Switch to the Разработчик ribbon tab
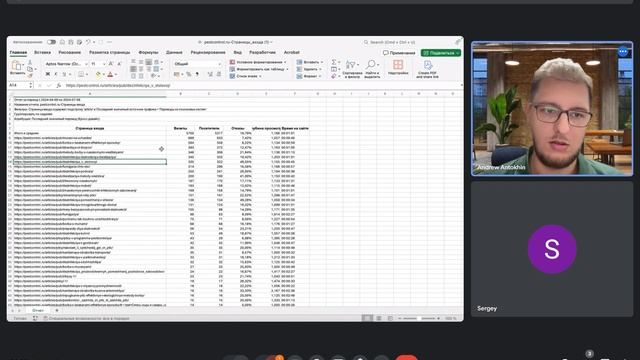Image resolution: width=640 pixels, height=360 pixels. point(262,53)
